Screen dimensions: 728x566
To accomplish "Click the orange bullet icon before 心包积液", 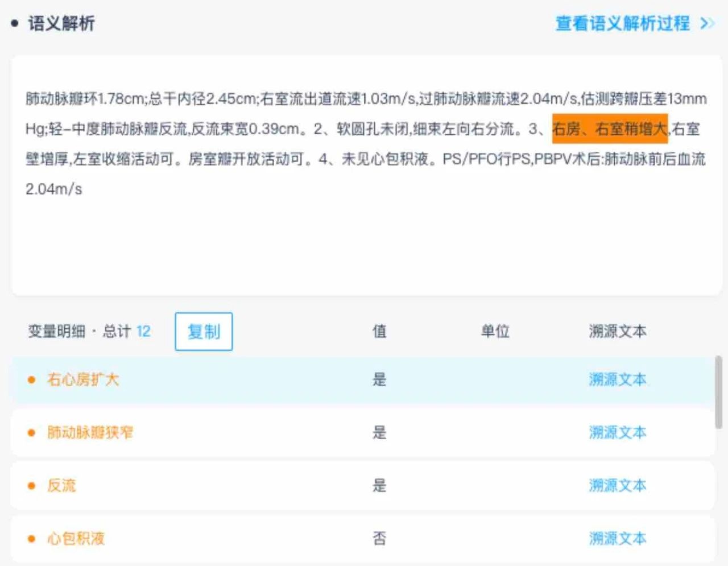I will coord(32,538).
